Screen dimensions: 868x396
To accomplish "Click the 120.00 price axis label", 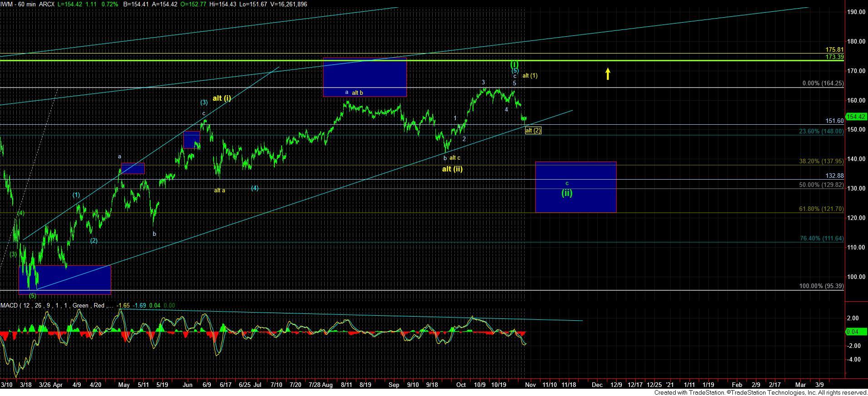I will pos(855,218).
